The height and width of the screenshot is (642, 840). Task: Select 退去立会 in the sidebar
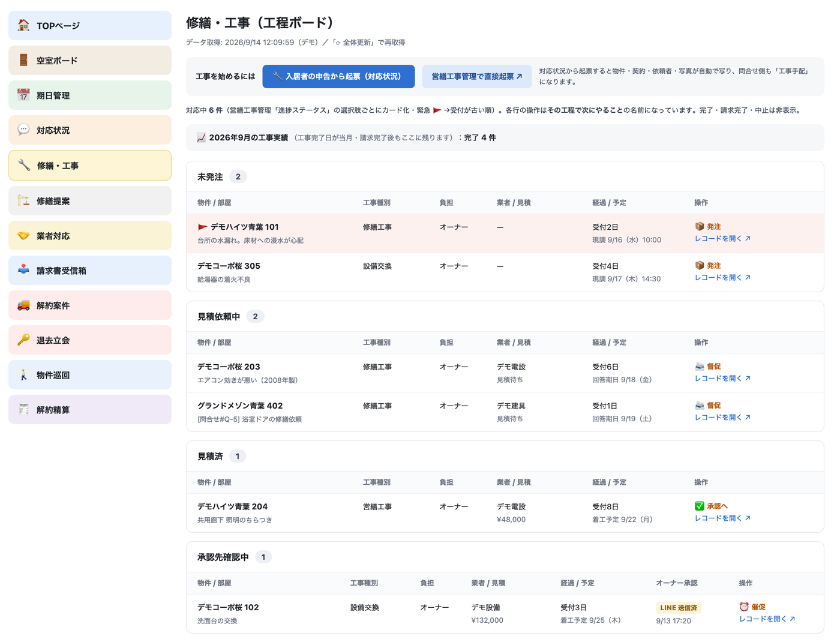click(90, 340)
